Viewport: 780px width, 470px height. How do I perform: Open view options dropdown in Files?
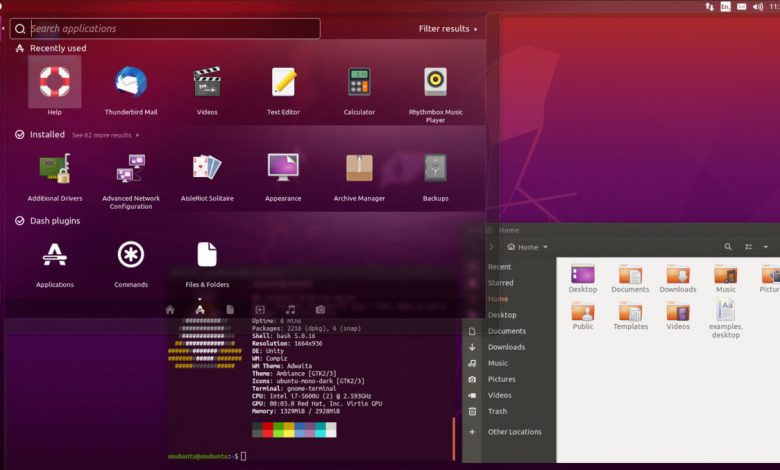(x=766, y=247)
